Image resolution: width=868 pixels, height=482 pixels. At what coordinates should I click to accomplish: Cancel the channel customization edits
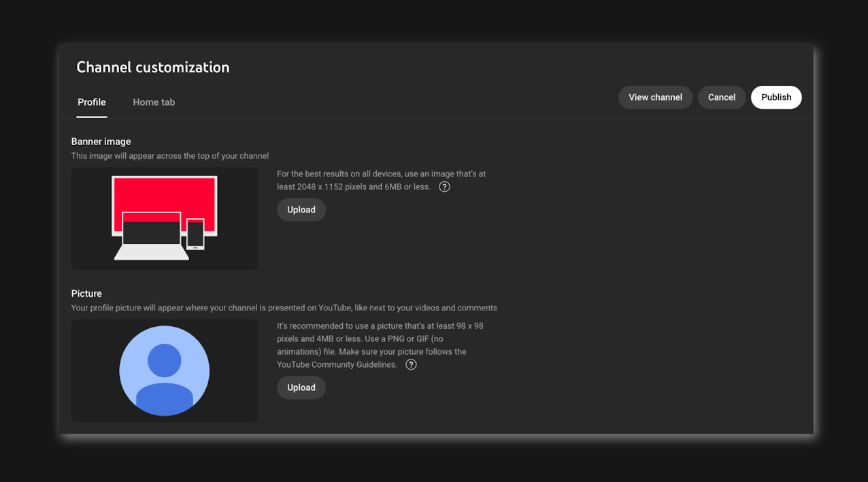pos(721,97)
